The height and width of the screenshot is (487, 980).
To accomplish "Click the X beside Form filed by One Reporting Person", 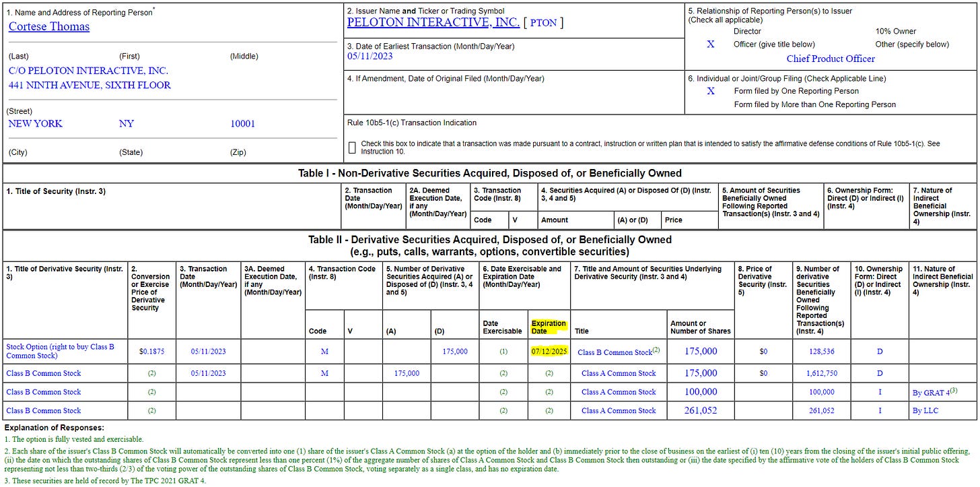I will point(711,91).
